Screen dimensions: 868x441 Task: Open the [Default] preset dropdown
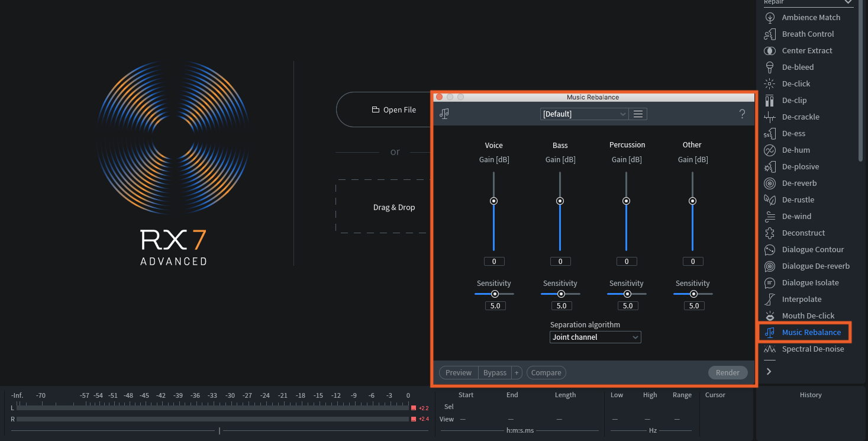(x=584, y=114)
